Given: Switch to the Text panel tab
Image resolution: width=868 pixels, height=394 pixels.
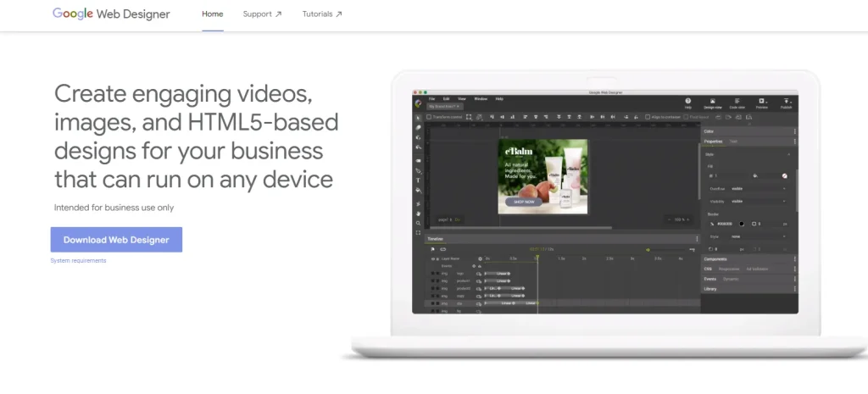Looking at the screenshot, I should (x=733, y=142).
